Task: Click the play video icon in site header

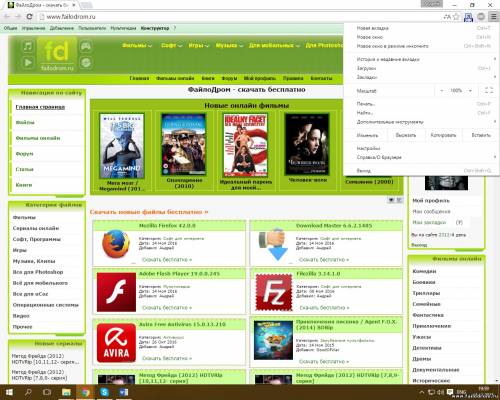Action: (x=28, y=62)
